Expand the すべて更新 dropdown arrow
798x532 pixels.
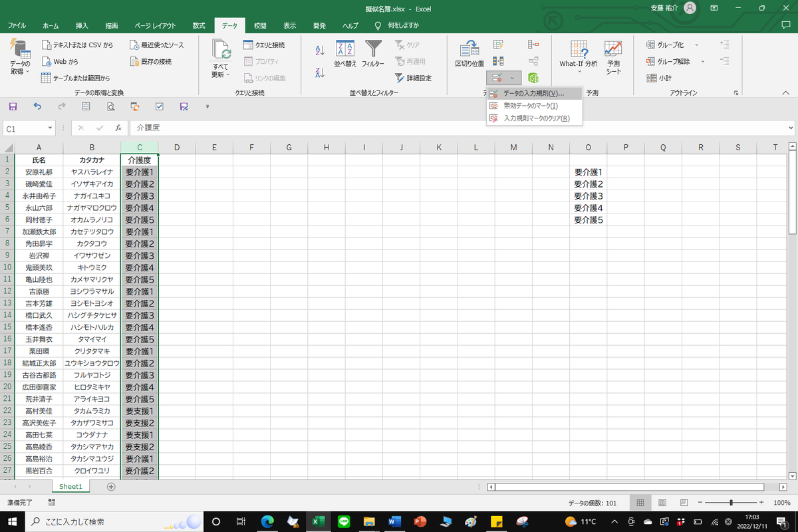click(229, 74)
